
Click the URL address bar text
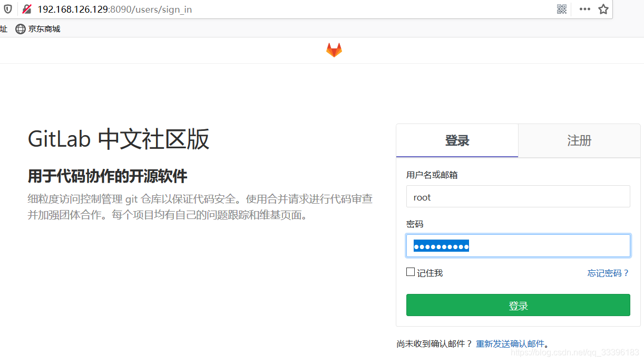click(115, 9)
